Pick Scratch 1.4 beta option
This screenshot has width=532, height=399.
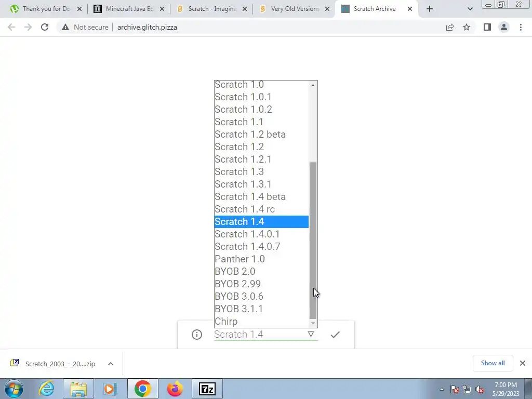(x=262, y=197)
